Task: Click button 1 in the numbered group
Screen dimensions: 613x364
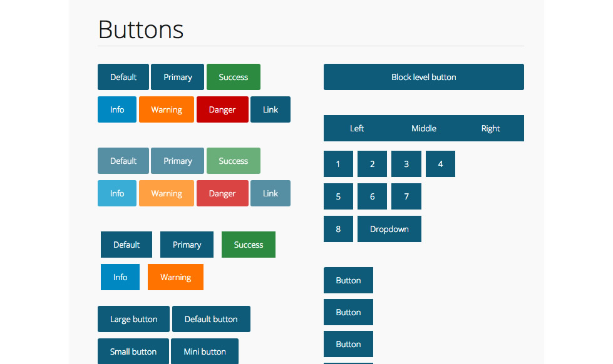Action: 338,163
